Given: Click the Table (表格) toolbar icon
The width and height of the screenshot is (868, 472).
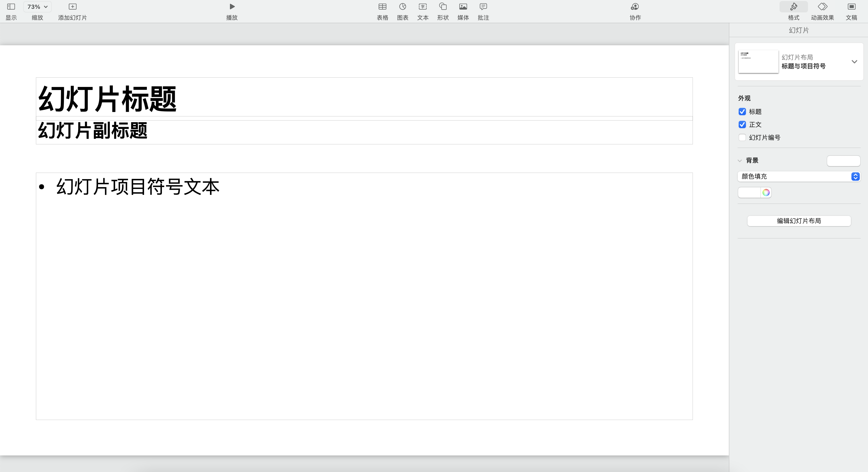Looking at the screenshot, I should (382, 7).
